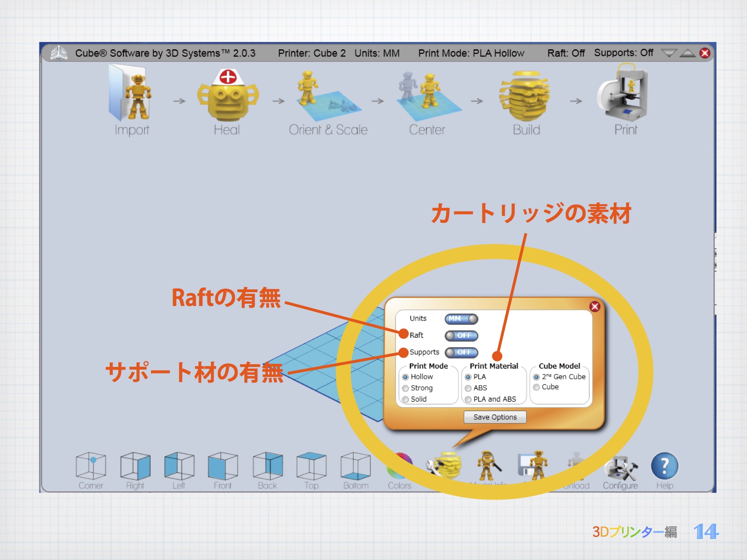This screenshot has height=560, width=747.
Task: Select original Cube model option
Action: point(536,388)
